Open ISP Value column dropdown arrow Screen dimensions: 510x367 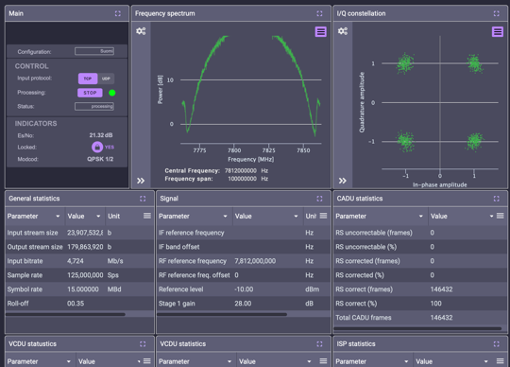coord(486,361)
